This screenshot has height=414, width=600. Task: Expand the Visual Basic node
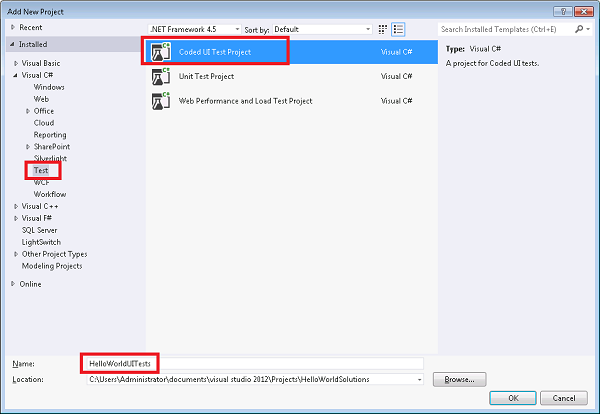click(15, 62)
